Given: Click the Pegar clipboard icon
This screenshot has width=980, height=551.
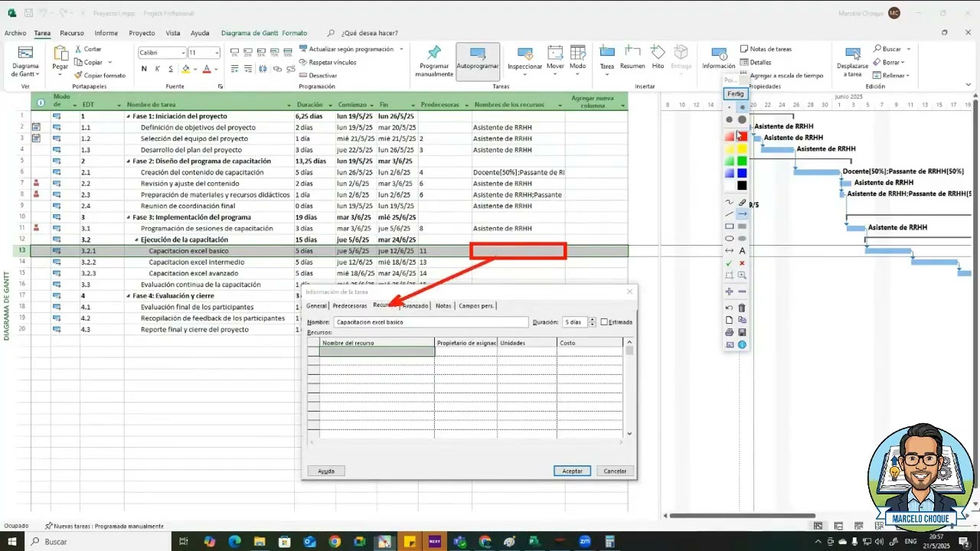Looking at the screenshot, I should tap(60, 54).
